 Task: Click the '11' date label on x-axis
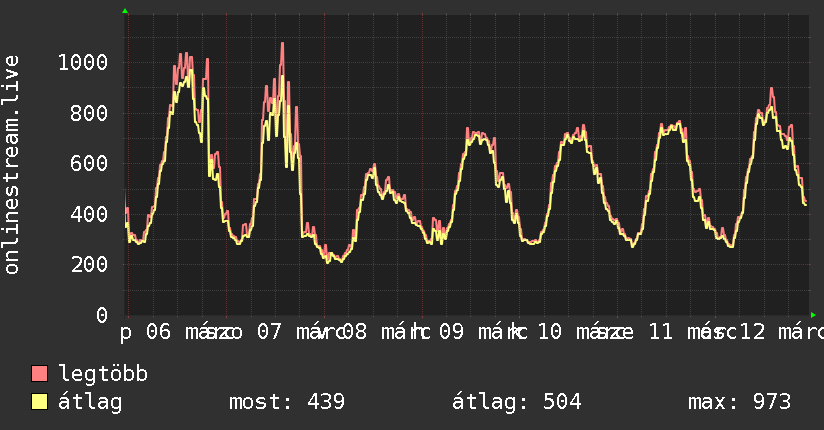pyautogui.click(x=661, y=332)
